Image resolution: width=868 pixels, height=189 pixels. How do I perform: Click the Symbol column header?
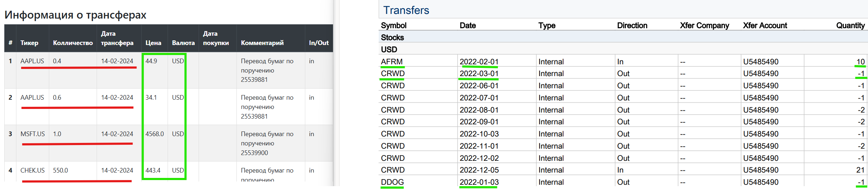tap(394, 25)
